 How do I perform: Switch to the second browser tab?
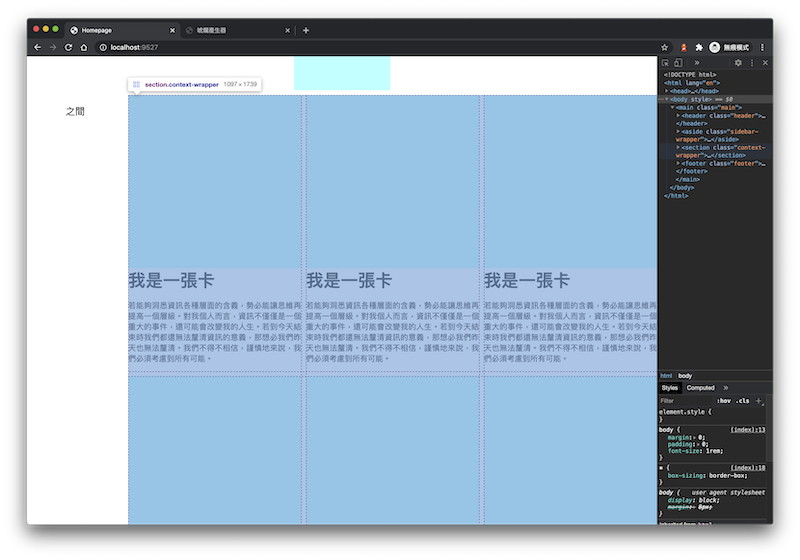tap(237, 31)
